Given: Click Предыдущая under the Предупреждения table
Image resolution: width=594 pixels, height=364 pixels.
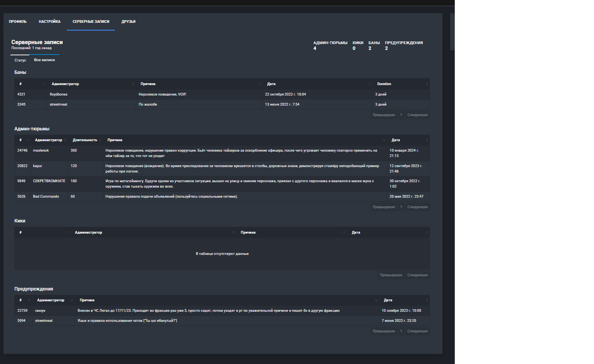Looking at the screenshot, I should click(384, 331).
